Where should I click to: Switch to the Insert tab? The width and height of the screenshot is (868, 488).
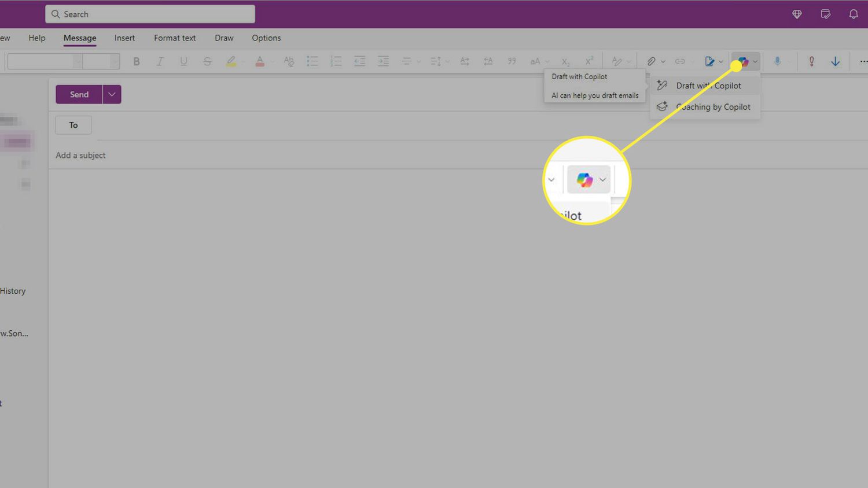pos(124,38)
